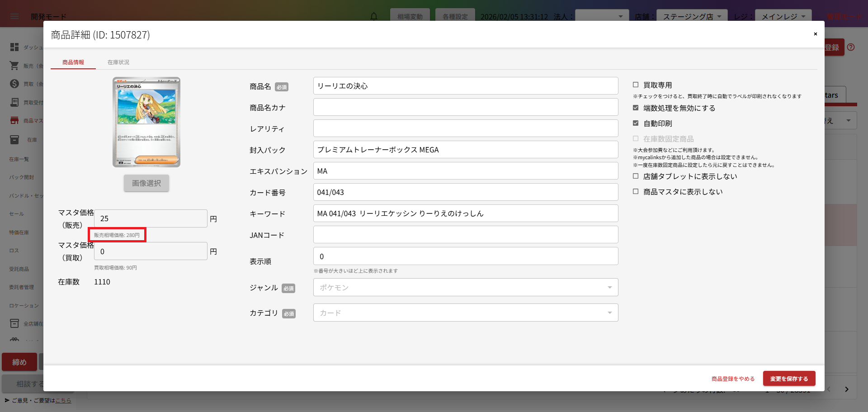Click the hamburger menu icon
Viewport: 868px width, 412px height.
14,16
